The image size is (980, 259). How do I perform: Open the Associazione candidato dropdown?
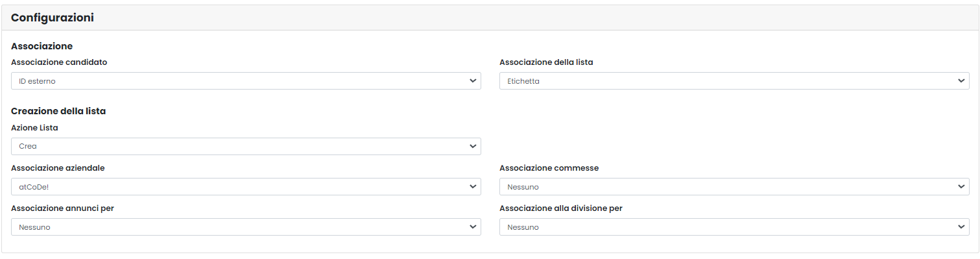coord(246,81)
